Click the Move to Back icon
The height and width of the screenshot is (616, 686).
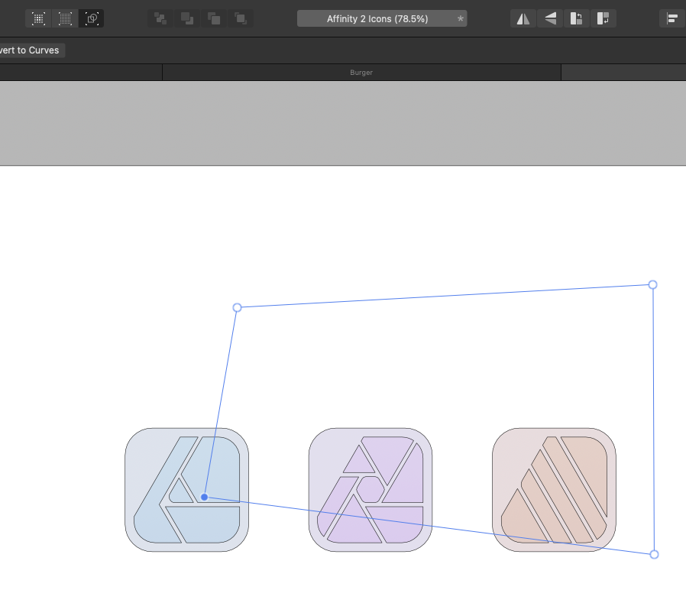tap(160, 18)
